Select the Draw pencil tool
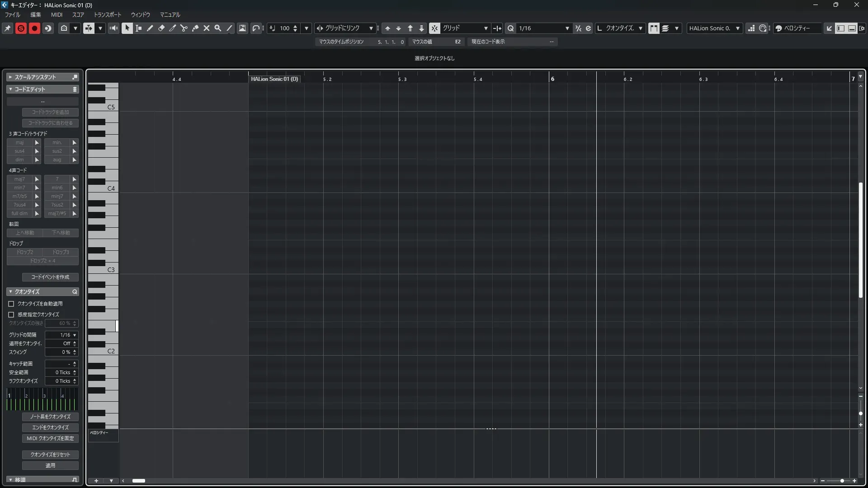The image size is (868, 488). 150,28
